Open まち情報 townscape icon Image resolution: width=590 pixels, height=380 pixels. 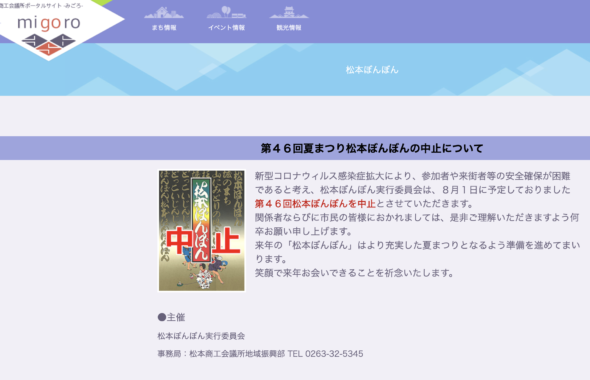pyautogui.click(x=164, y=12)
